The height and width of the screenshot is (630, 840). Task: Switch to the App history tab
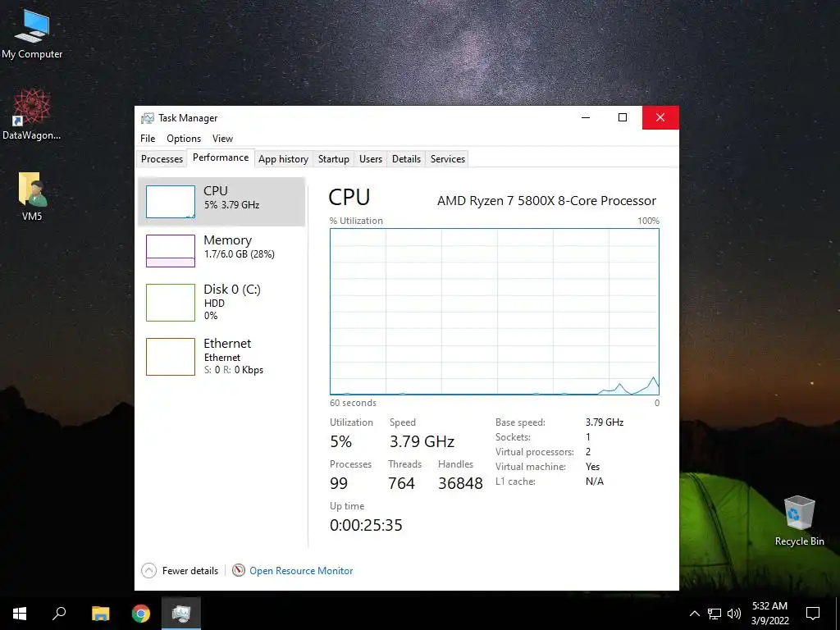point(283,159)
